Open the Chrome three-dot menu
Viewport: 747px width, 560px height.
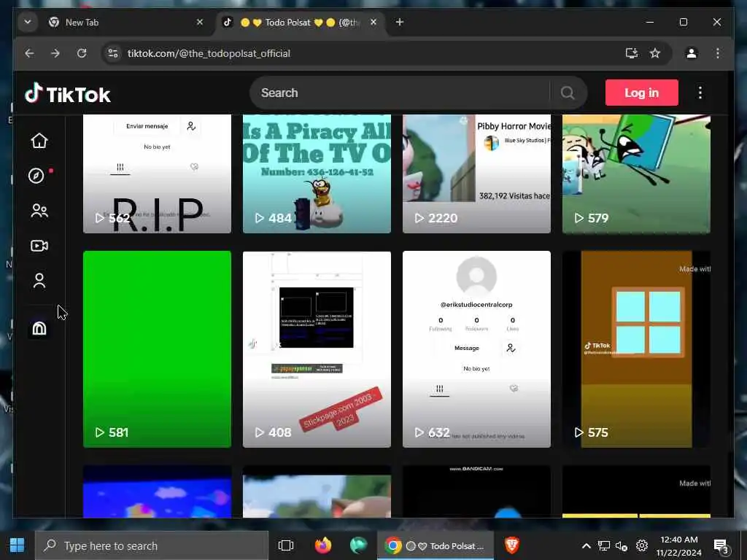coord(718,53)
